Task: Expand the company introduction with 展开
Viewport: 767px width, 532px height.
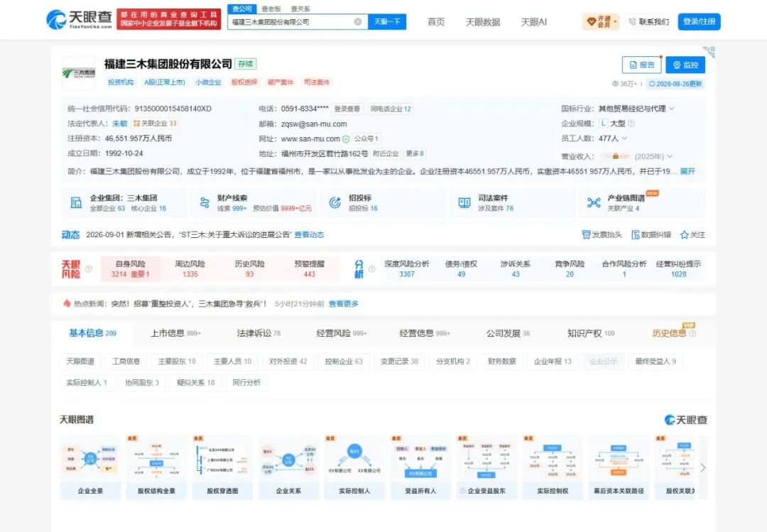Action: coord(687,171)
